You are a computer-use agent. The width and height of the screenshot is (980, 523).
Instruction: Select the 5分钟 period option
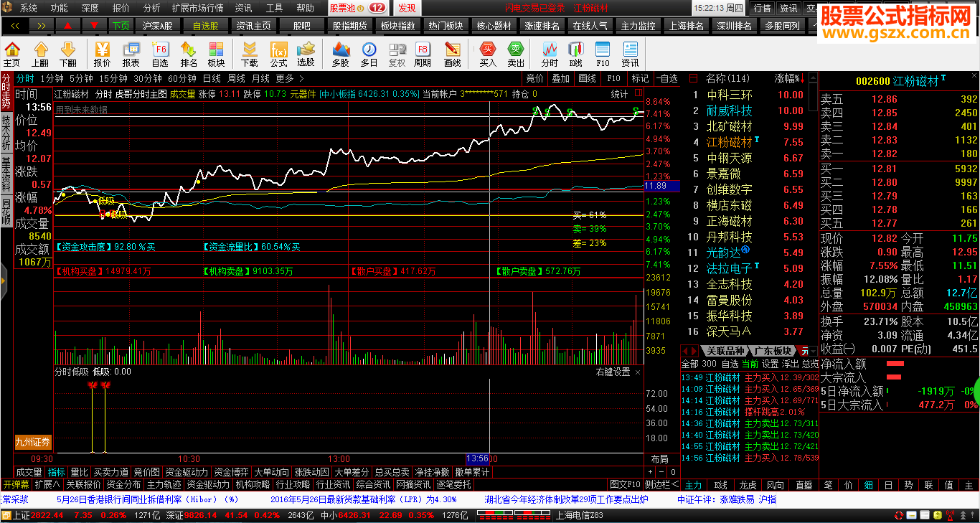pyautogui.click(x=81, y=78)
